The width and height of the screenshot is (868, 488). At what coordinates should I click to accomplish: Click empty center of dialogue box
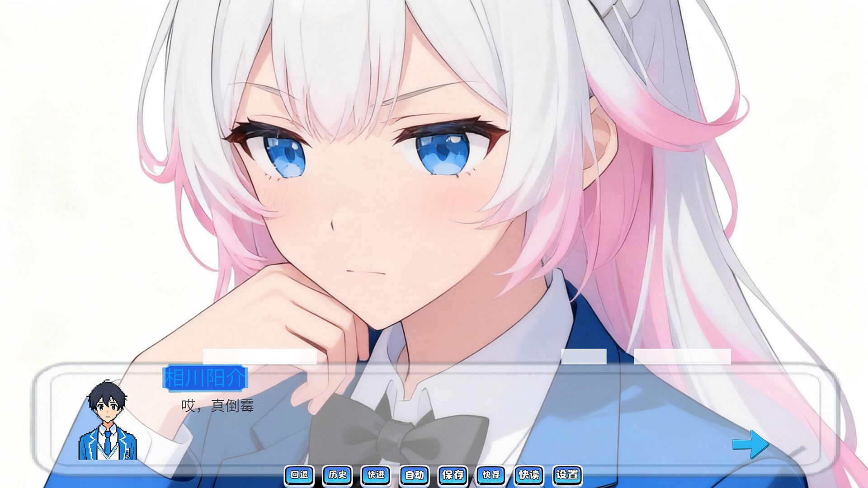click(x=452, y=420)
